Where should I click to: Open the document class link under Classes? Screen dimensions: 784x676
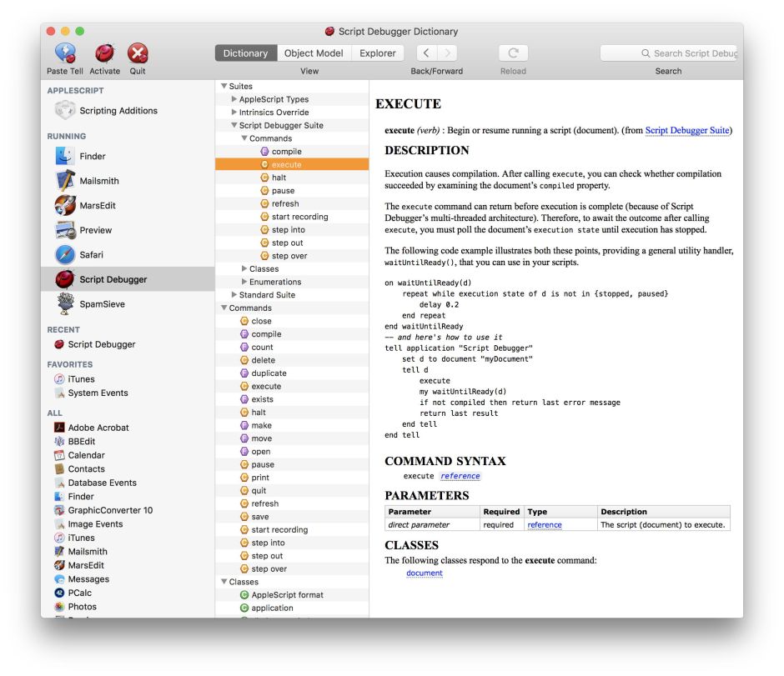(x=423, y=573)
